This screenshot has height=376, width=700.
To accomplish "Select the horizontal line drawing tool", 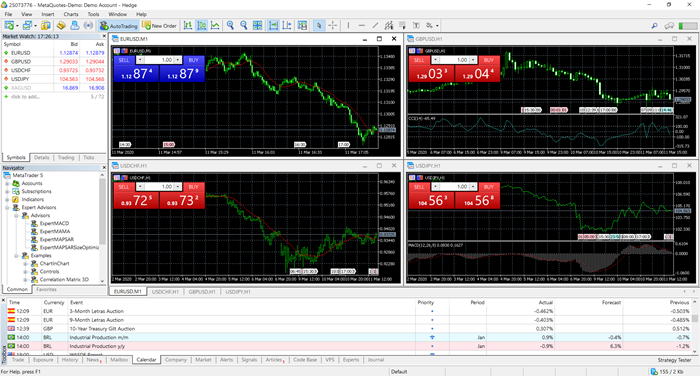I will coord(362,25).
